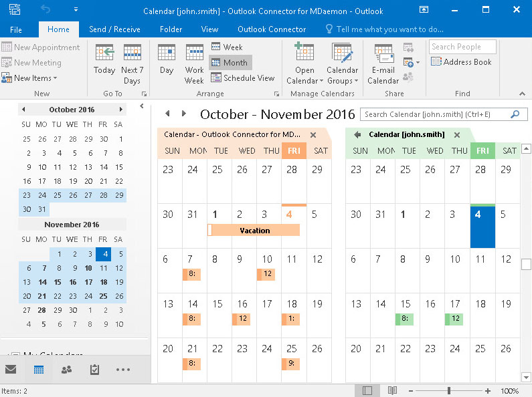532x397 pixels.
Task: Switch to Tasks view
Action: [94, 369]
